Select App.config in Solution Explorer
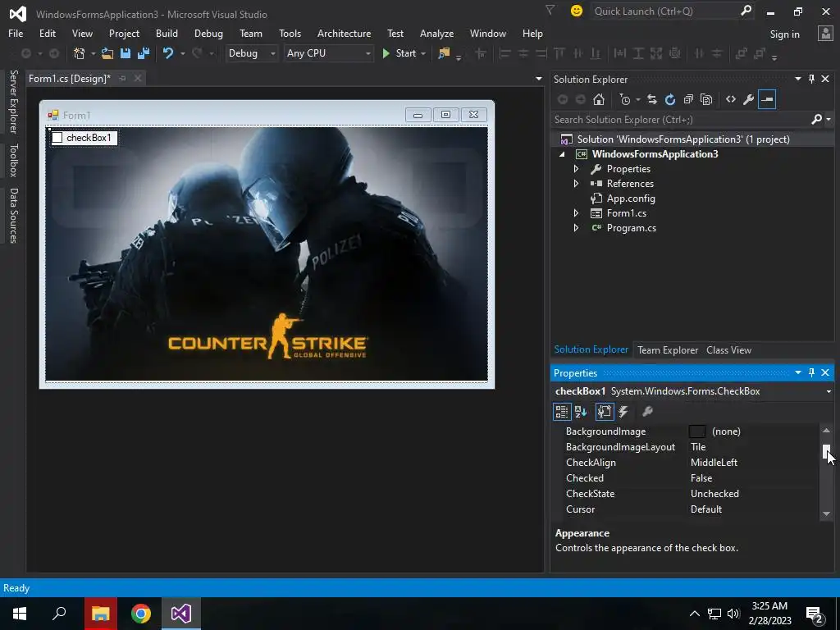Image resolution: width=840 pixels, height=630 pixels. coord(631,199)
